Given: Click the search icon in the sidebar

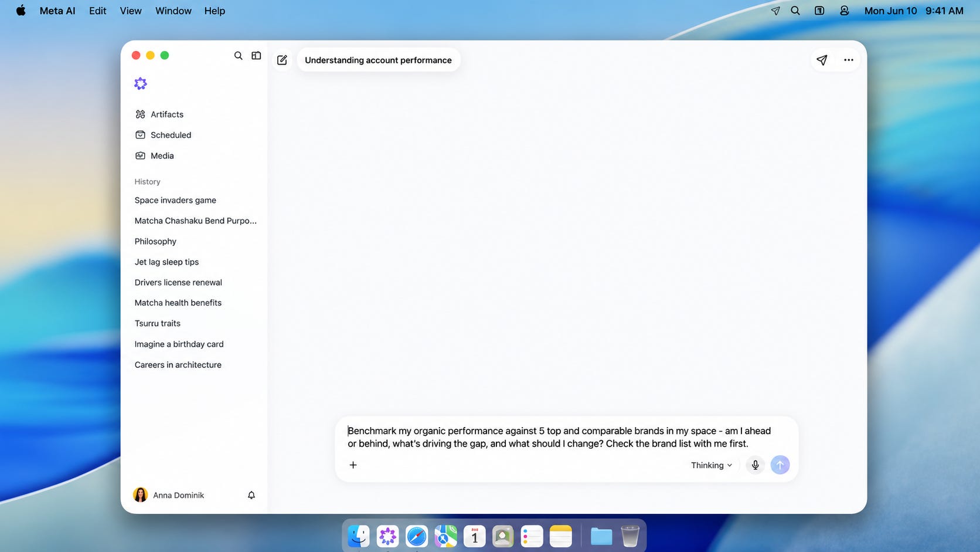Looking at the screenshot, I should pos(238,56).
